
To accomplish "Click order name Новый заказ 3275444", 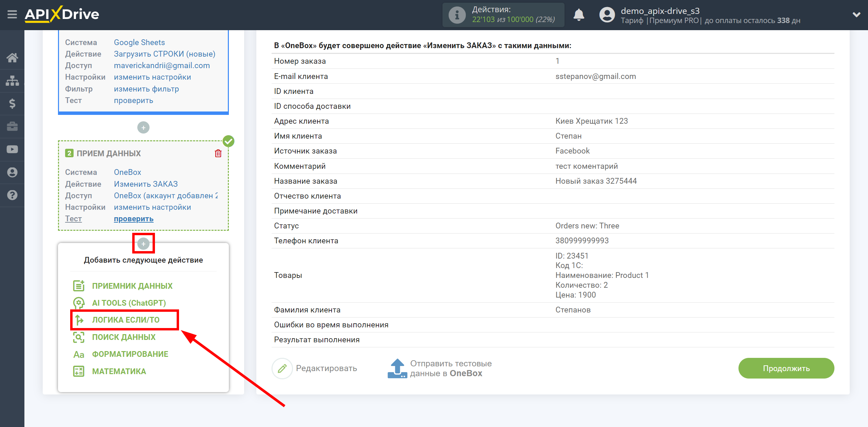I will 596,181.
